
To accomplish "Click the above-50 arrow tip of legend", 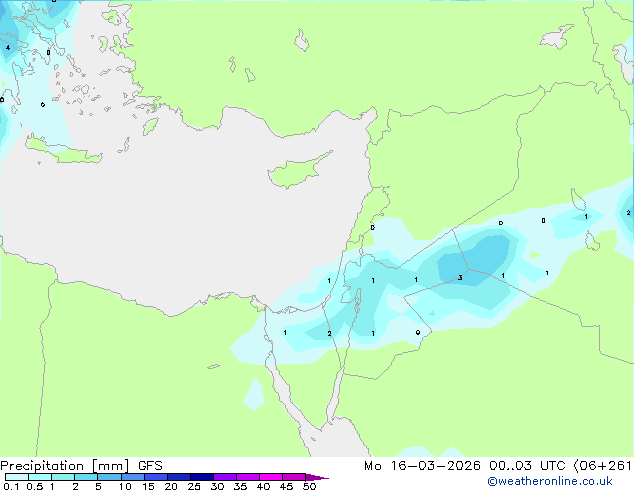I will click(x=317, y=477).
